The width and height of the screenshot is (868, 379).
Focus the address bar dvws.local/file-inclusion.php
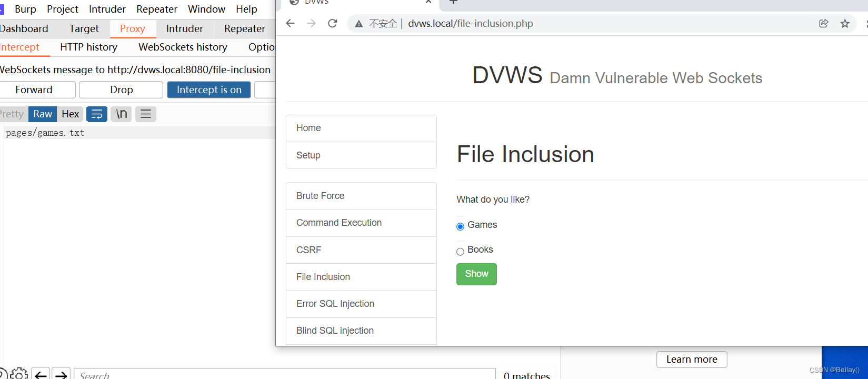pyautogui.click(x=471, y=23)
